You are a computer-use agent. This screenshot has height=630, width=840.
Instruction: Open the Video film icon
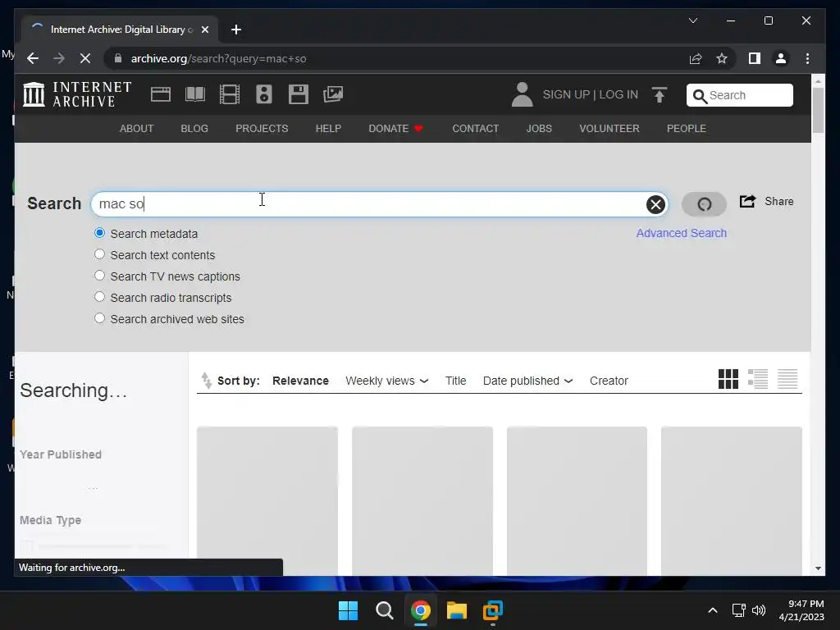pos(230,94)
